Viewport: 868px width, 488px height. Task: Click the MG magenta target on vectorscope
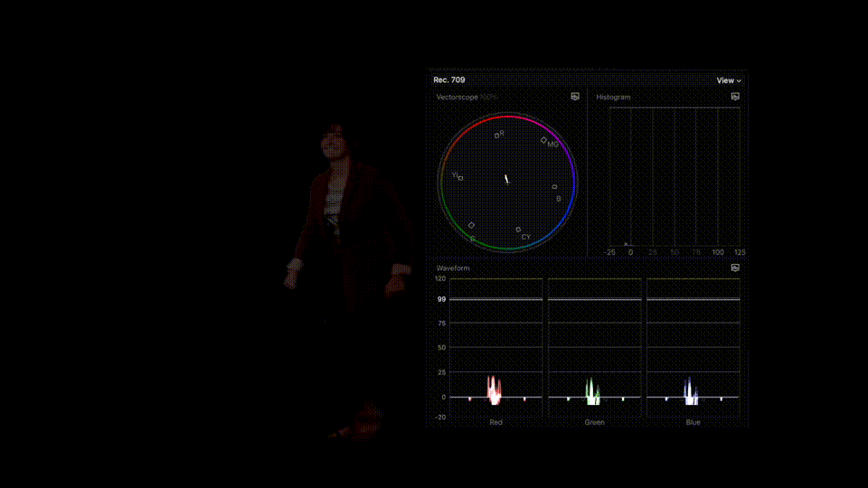tap(543, 140)
